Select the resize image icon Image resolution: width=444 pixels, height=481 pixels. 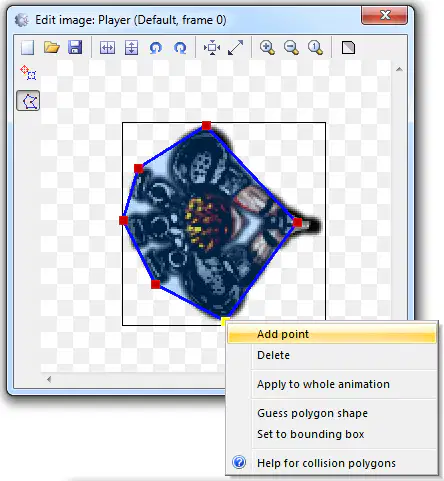click(x=236, y=48)
